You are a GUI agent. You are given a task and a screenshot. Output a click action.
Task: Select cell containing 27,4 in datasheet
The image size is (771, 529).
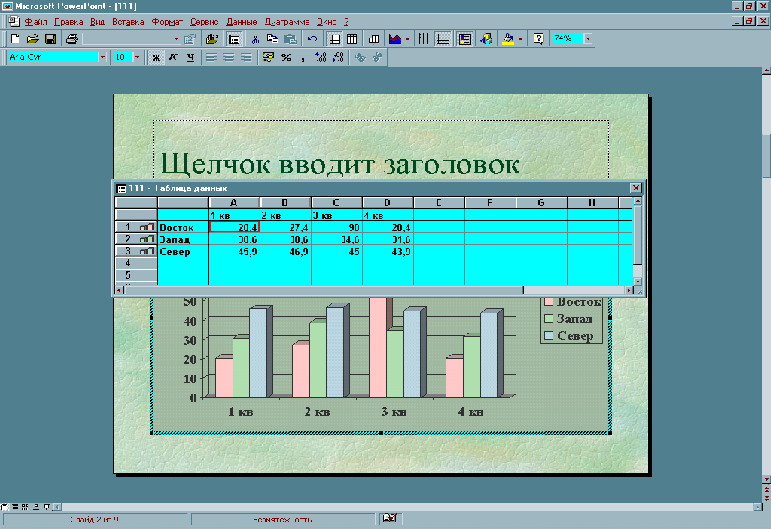point(285,227)
